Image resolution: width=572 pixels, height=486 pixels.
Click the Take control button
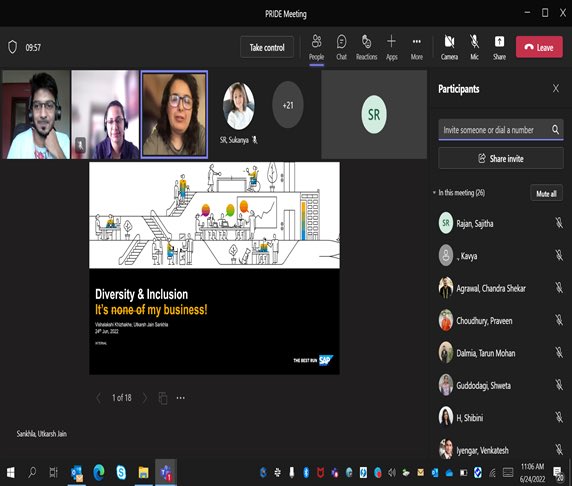click(x=267, y=47)
